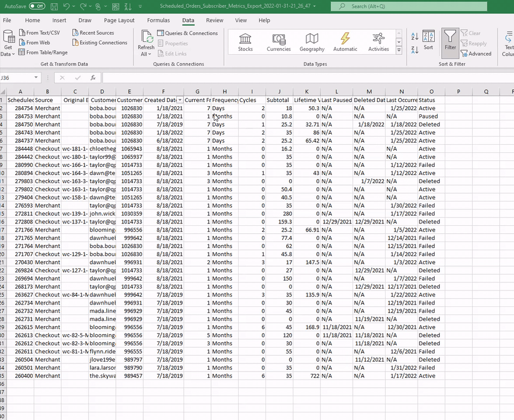Click the Undo arrow icon
Image resolution: width=514 pixels, height=420 pixels.
[x=67, y=6]
